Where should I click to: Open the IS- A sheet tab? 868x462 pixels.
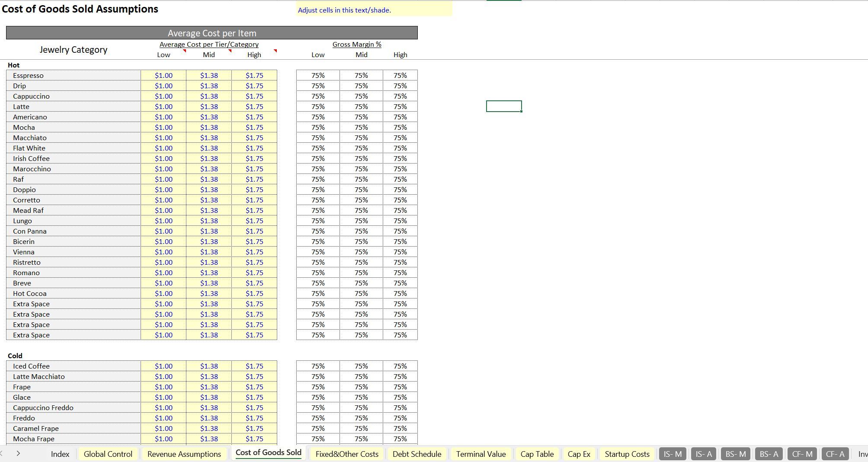pyautogui.click(x=704, y=454)
